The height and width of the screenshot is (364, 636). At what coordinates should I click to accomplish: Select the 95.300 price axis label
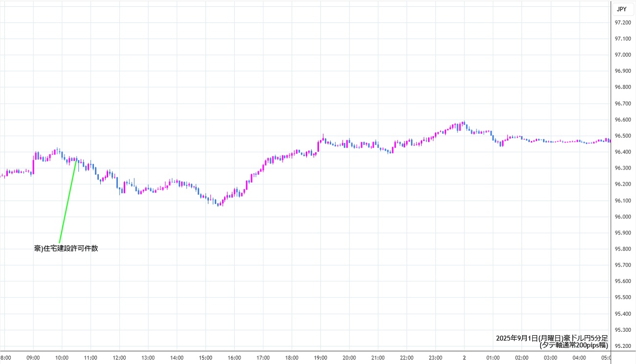click(622, 330)
